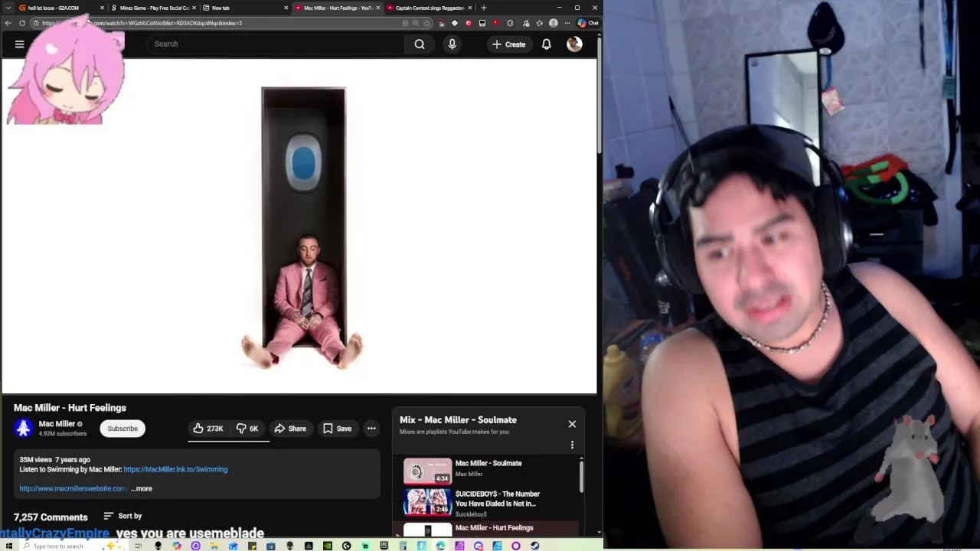Open Steam from the taskbar
This screenshot has width=980, height=551.
pos(534,546)
